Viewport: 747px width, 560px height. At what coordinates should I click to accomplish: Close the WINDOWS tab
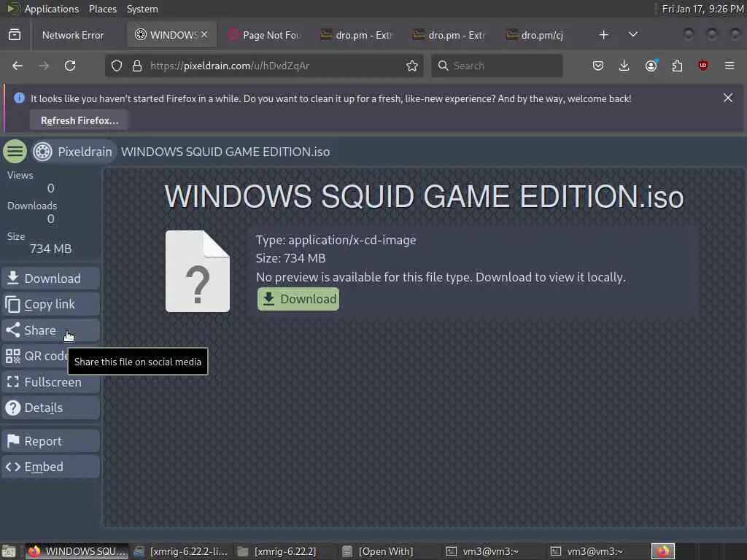tap(204, 34)
